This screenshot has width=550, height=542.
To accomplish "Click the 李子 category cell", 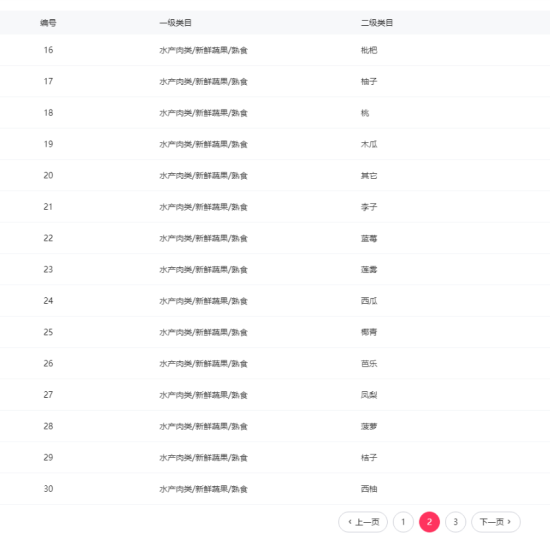I will 369,207.
